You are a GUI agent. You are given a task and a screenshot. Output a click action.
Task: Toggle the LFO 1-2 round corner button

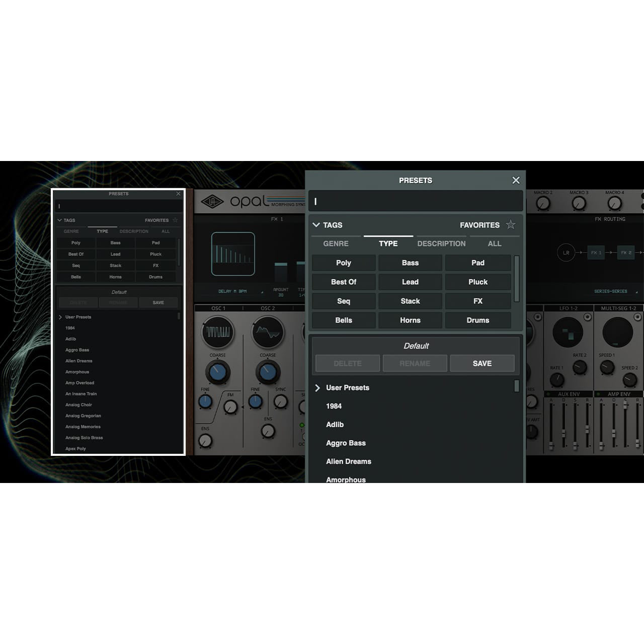(x=587, y=317)
